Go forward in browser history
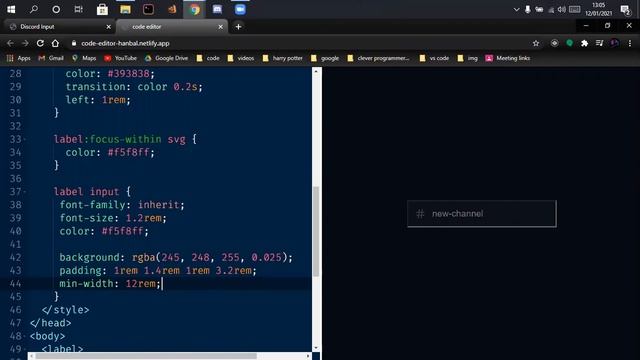Image resolution: width=640 pixels, height=360 pixels. coord(25,43)
